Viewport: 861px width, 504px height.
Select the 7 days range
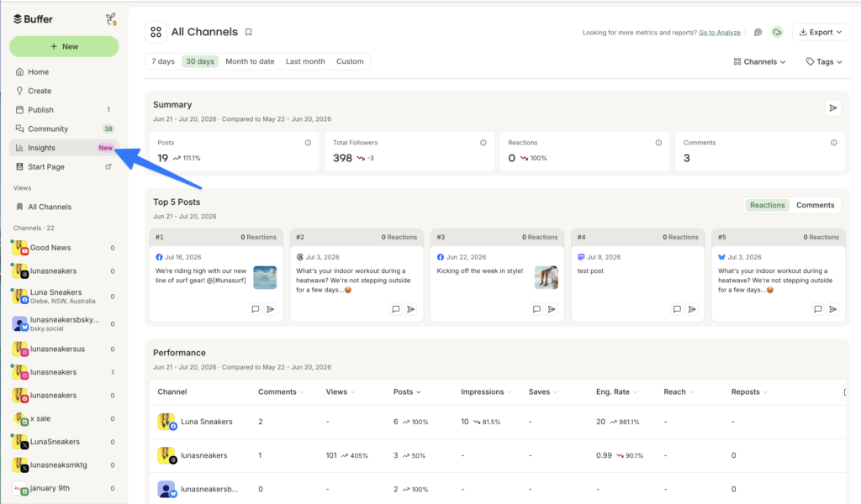163,61
